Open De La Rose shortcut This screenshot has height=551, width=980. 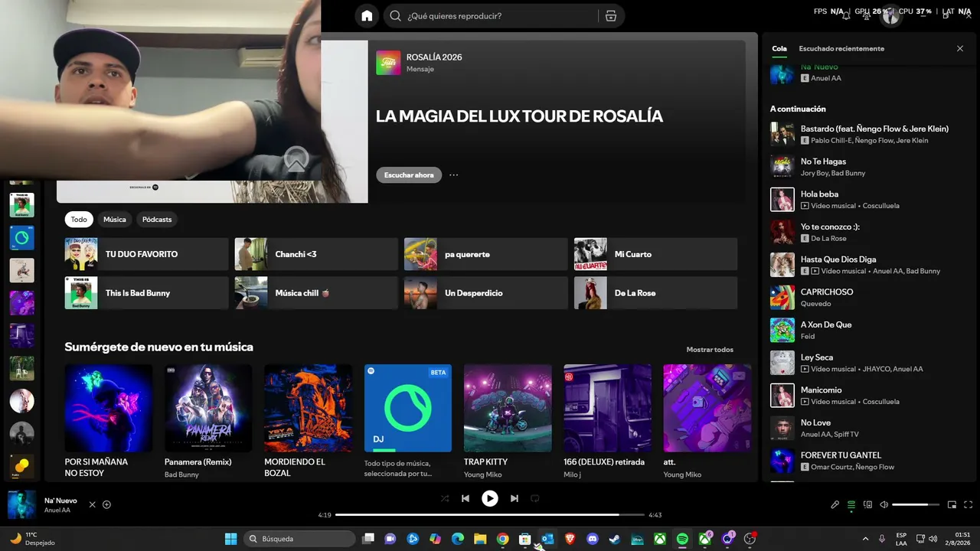pyautogui.click(x=655, y=293)
